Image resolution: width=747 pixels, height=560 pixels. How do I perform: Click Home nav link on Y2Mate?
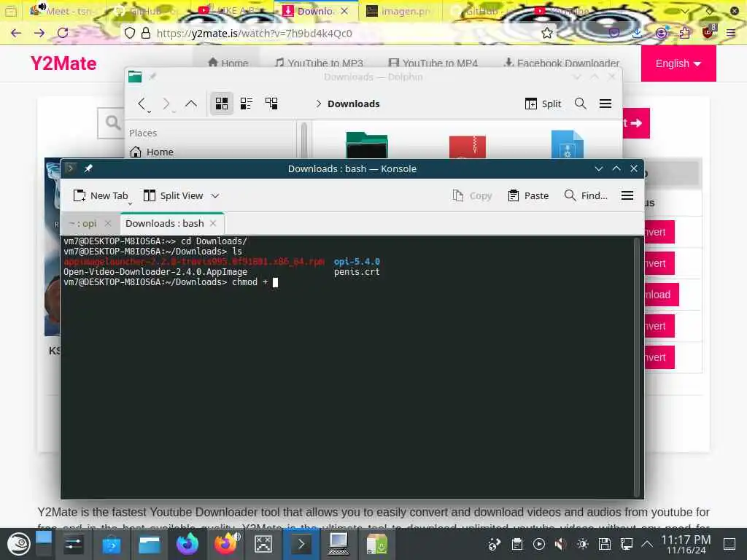point(228,63)
